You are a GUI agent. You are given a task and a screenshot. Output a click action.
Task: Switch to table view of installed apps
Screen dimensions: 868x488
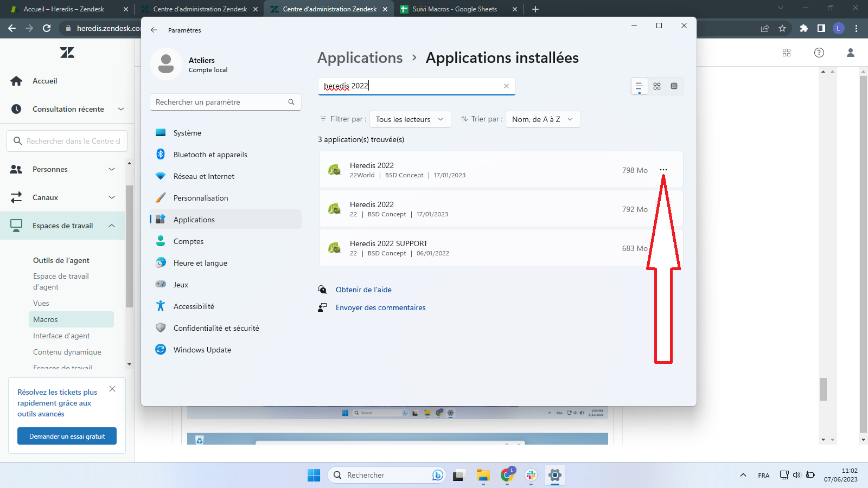point(674,86)
